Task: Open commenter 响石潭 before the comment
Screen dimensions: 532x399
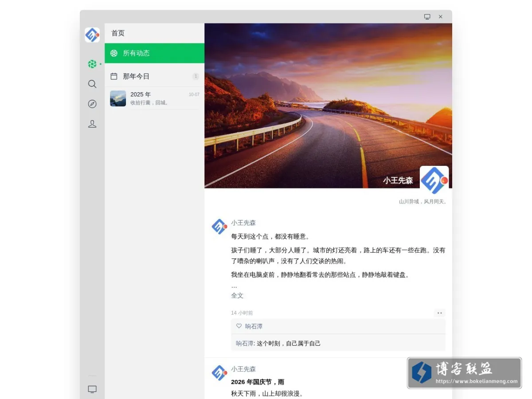Action: tap(244, 343)
